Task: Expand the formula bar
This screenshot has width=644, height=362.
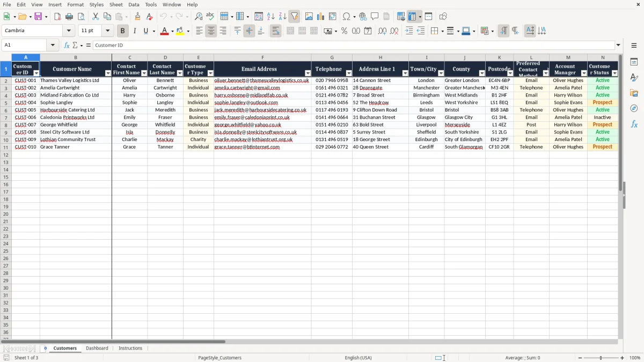Action: [x=618, y=46]
